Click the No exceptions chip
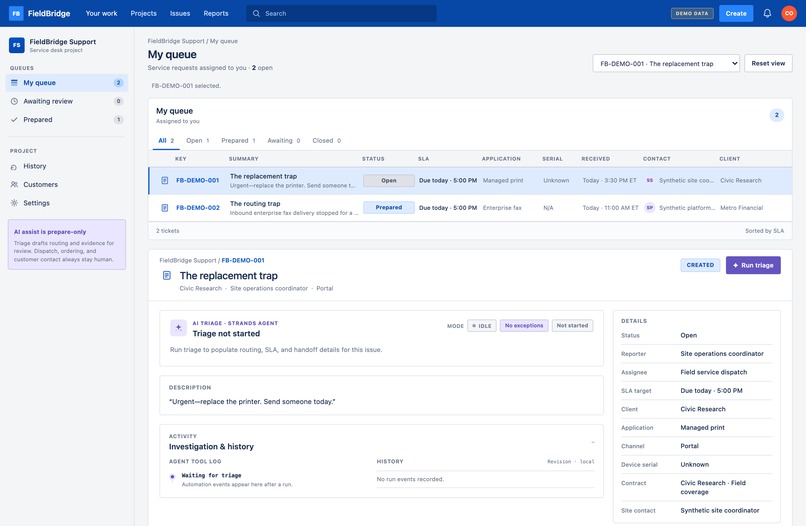 [524, 325]
